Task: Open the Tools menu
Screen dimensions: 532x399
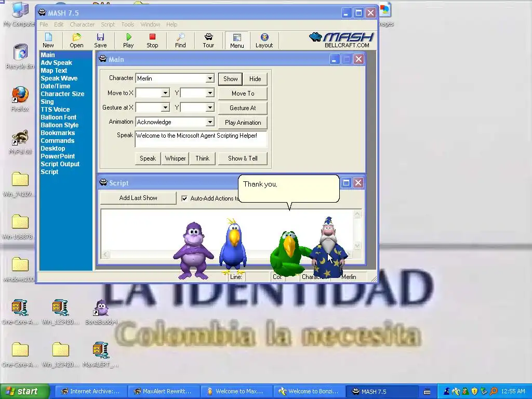Action: pyautogui.click(x=128, y=24)
